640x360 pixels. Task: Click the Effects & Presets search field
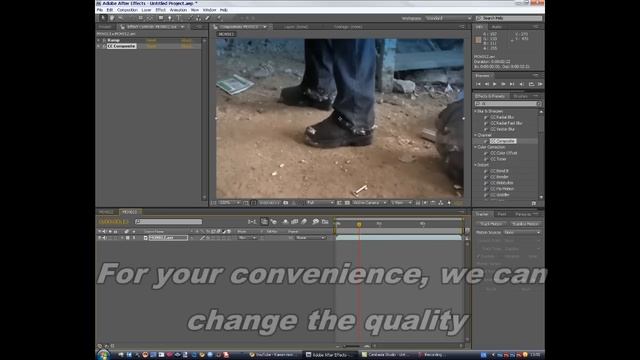508,104
